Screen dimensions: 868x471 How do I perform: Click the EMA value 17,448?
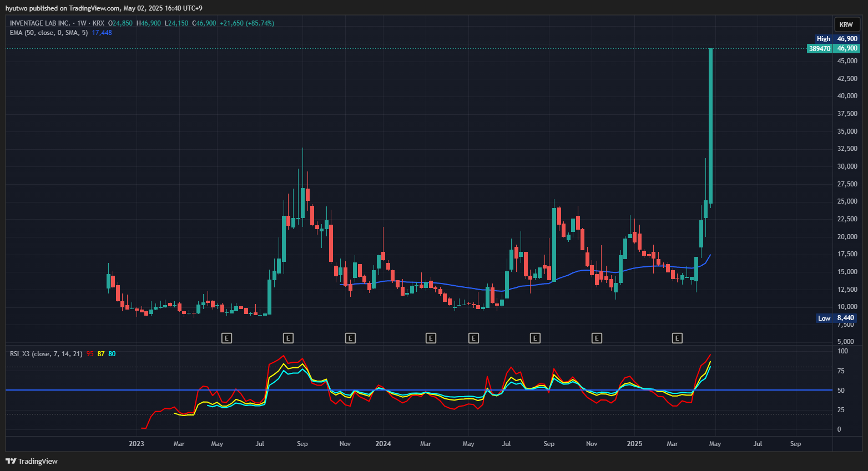click(102, 33)
